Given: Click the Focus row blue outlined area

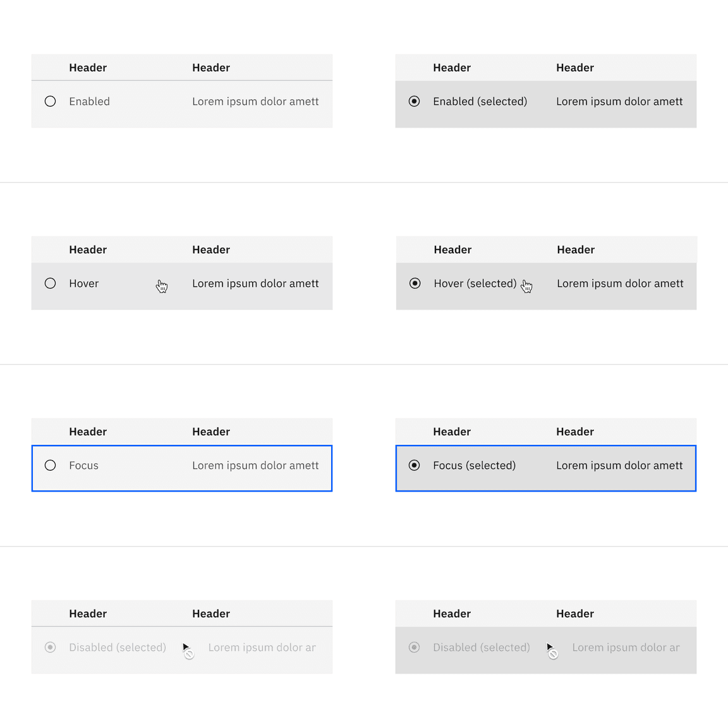Looking at the screenshot, I should click(182, 468).
